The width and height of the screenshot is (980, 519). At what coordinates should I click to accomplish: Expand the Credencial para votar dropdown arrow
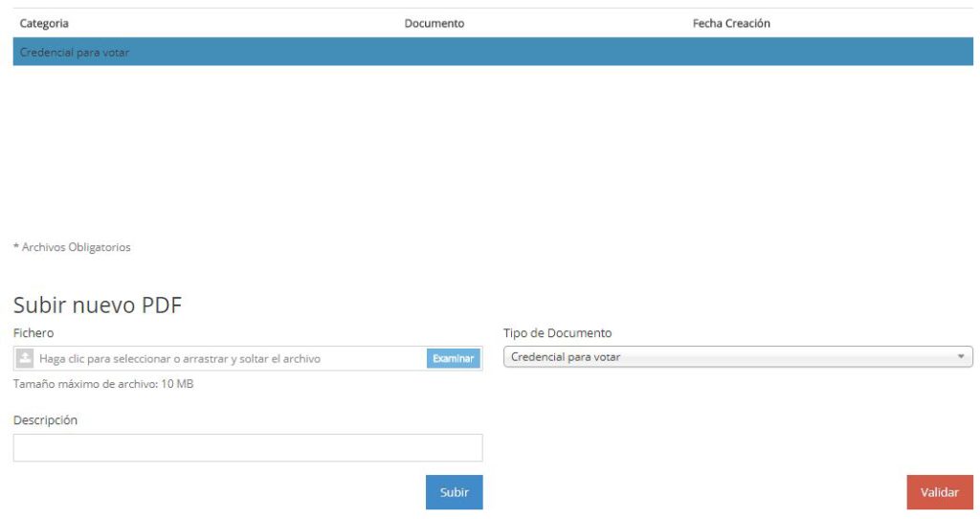(x=961, y=357)
